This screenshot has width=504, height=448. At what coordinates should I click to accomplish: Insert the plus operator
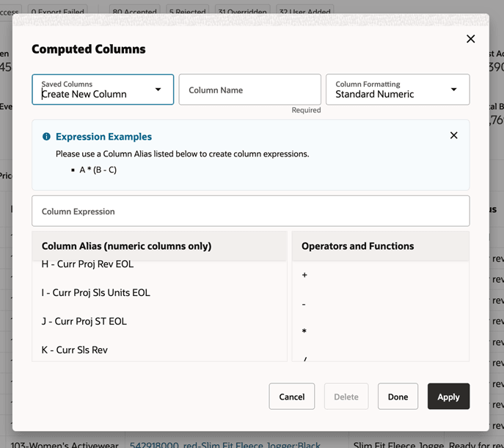click(304, 275)
